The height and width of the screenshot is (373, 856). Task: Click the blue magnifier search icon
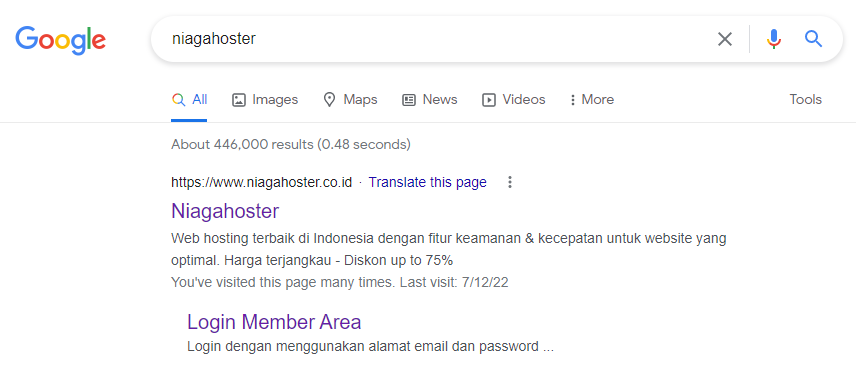coord(813,39)
